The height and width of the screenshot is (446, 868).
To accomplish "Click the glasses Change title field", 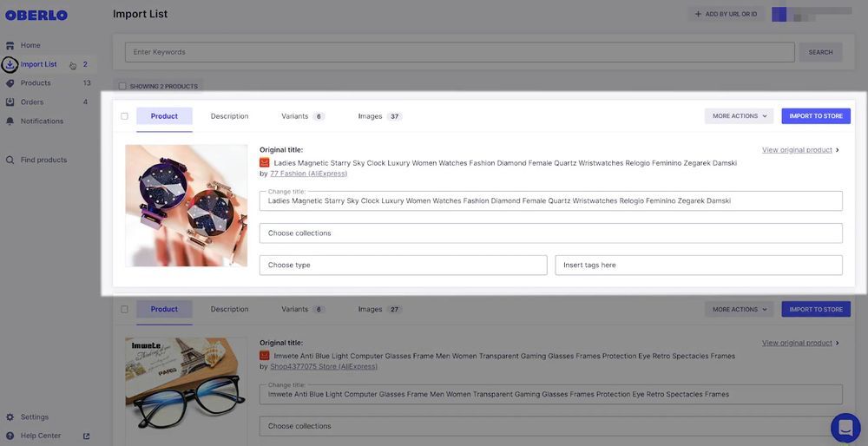I will [551, 394].
